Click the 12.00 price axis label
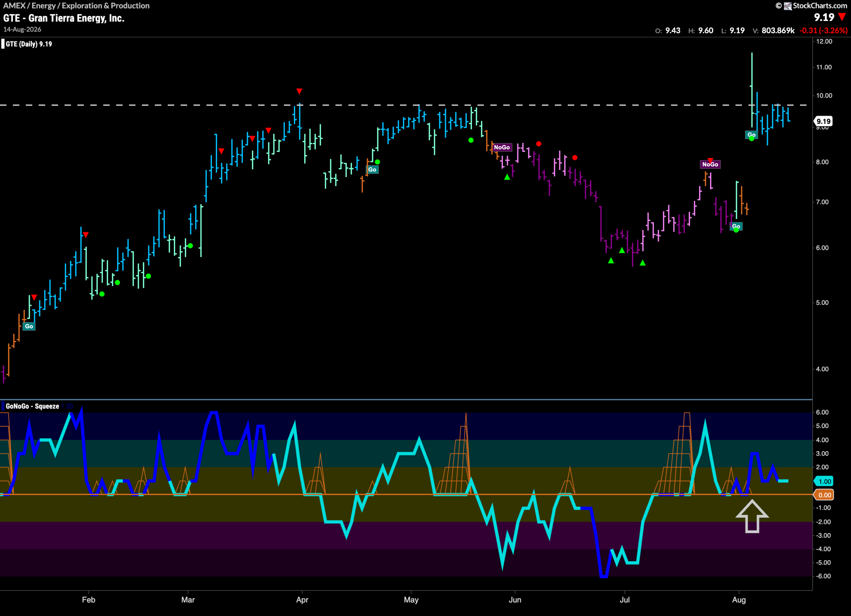The image size is (851, 616). [824, 41]
